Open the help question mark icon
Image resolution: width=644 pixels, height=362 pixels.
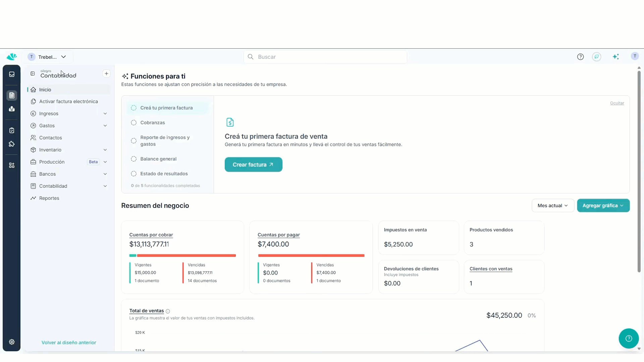pyautogui.click(x=580, y=57)
